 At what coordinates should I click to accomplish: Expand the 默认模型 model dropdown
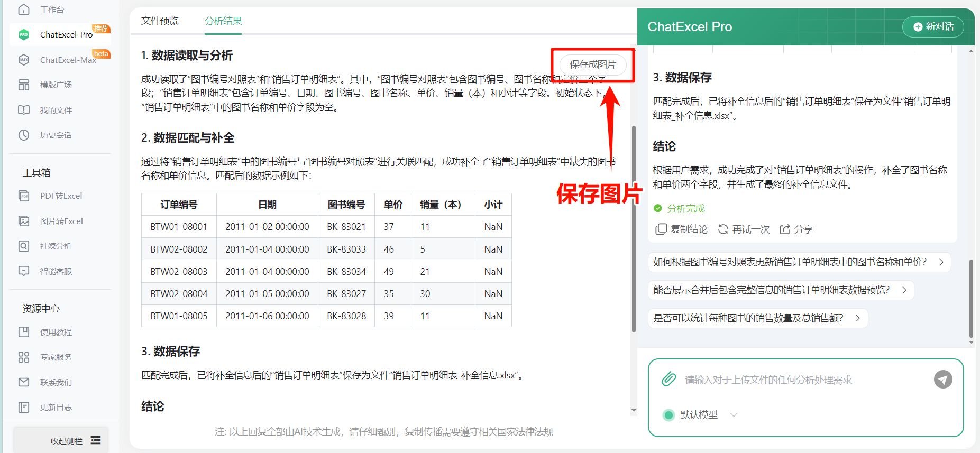click(734, 415)
